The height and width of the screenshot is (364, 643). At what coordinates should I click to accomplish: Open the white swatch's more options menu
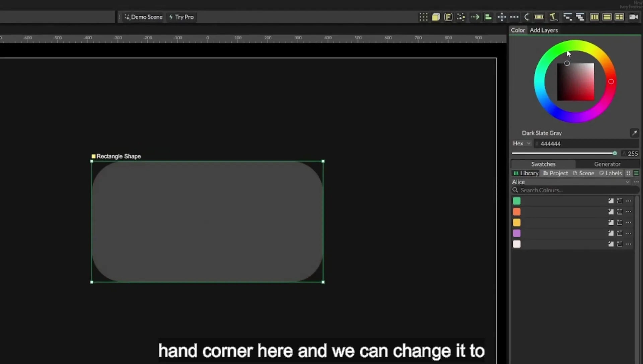[x=628, y=244]
